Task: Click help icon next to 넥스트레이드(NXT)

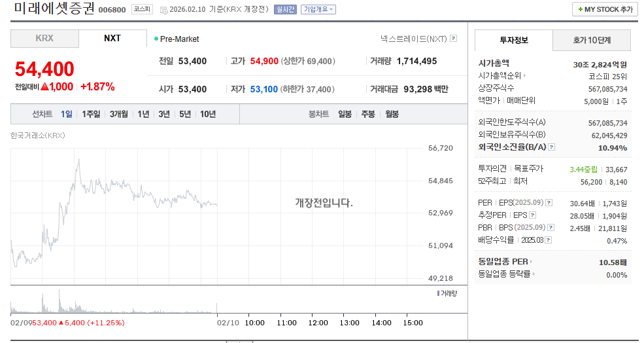Action: coord(454,39)
